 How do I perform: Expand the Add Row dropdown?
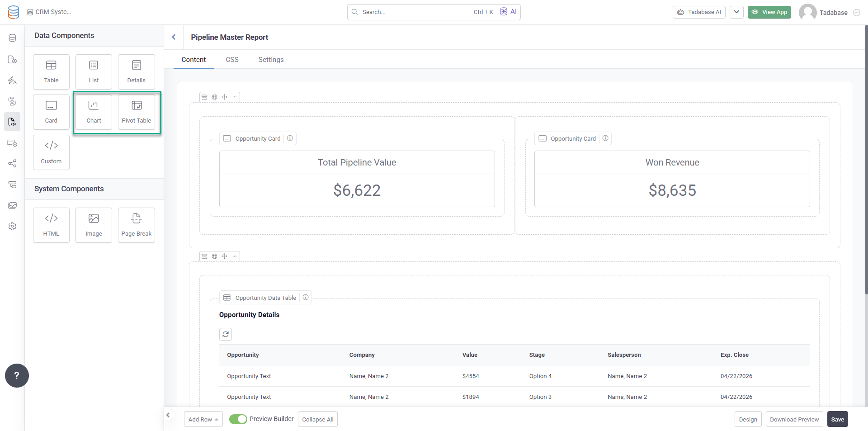coord(203,419)
